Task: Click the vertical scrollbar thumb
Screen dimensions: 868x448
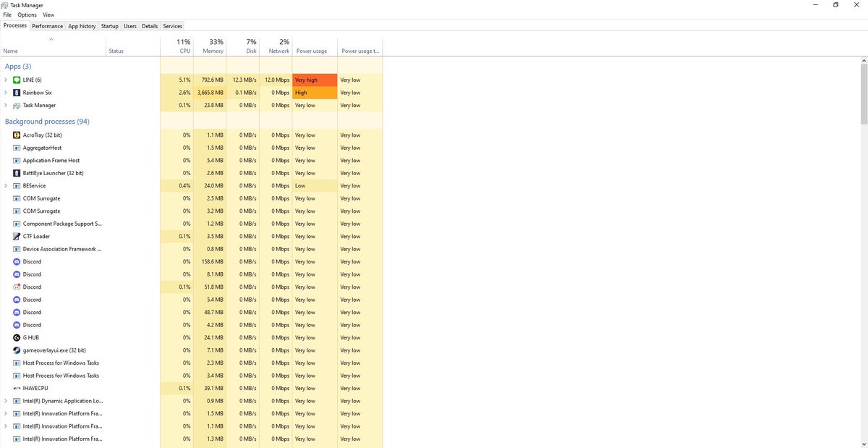Action: (x=864, y=94)
